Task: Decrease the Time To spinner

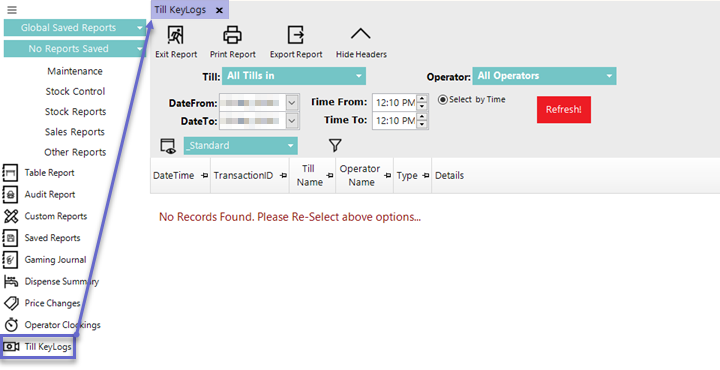Action: pyautogui.click(x=422, y=124)
